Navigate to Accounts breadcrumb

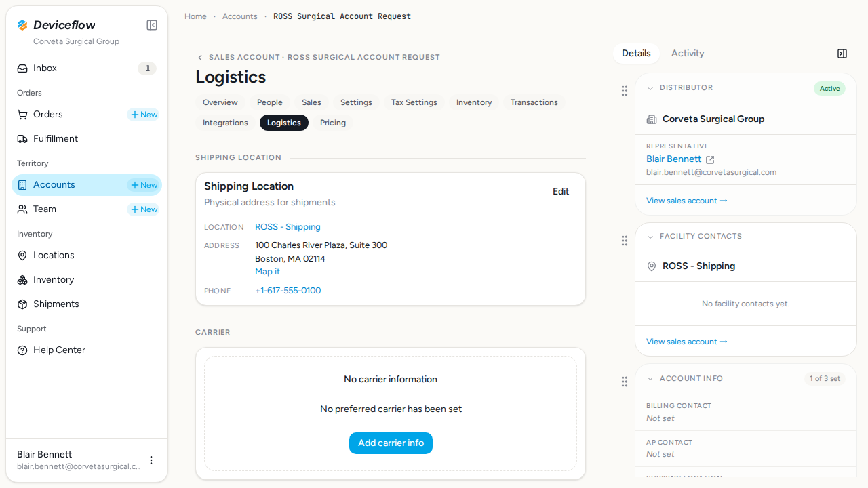[x=240, y=16]
